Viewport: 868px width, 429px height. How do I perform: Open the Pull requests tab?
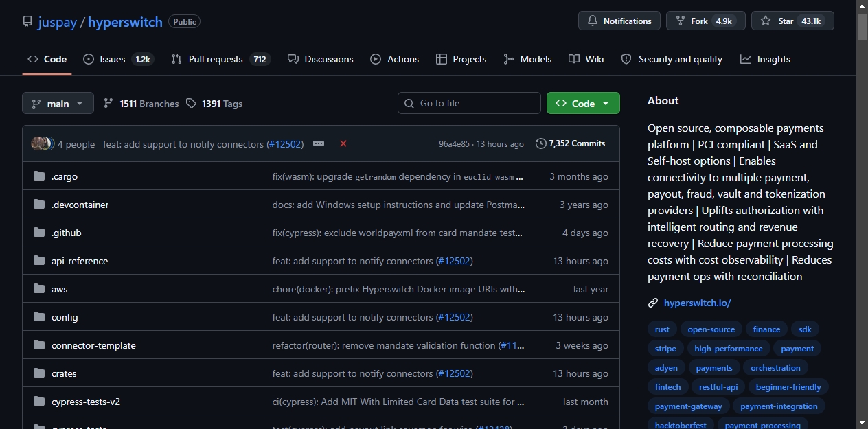220,59
